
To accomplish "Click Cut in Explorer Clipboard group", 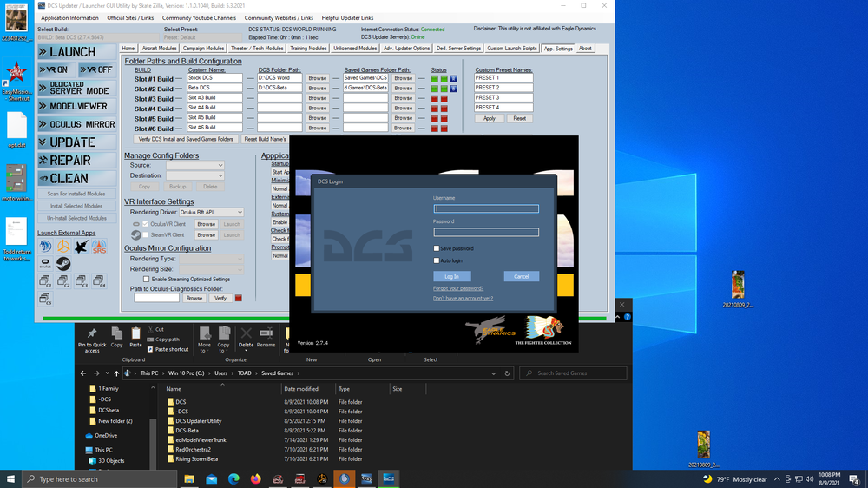I will 155,329.
